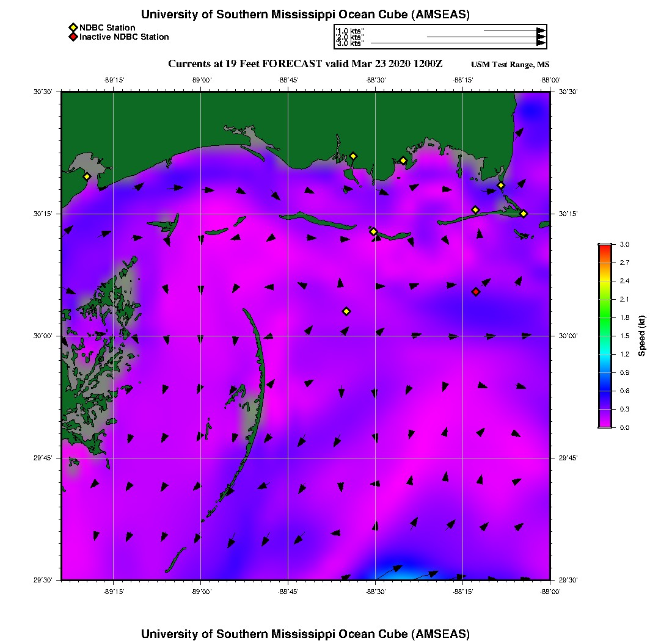Viewport: 672px width, 641px height.
Task: Click the yellow NDBC Station diamond in legend
Action: pyautogui.click(x=73, y=27)
